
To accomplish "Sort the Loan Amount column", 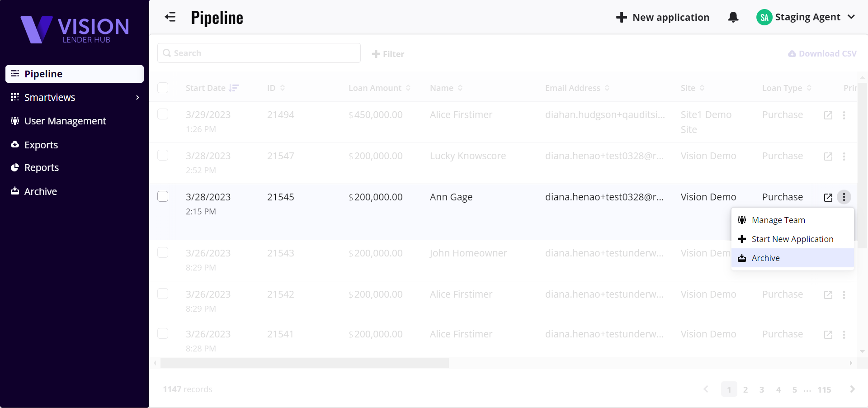I will coord(408,88).
